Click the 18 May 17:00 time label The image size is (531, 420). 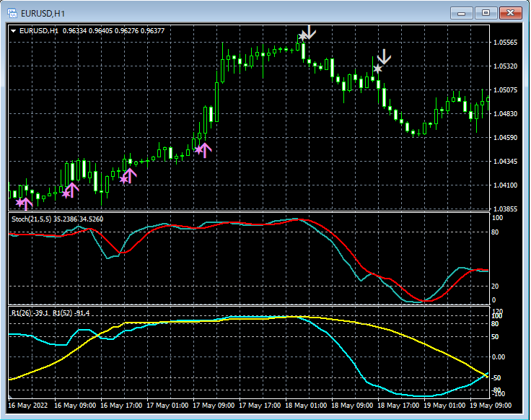pyautogui.click(x=398, y=406)
